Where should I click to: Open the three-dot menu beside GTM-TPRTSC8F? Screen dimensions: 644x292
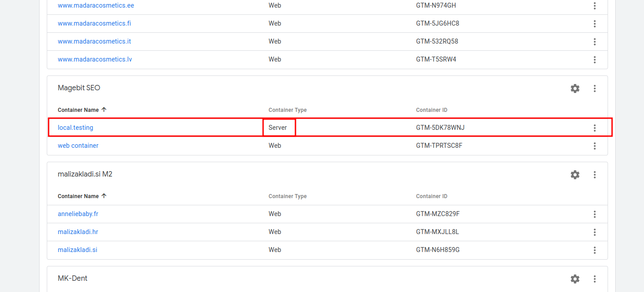click(x=595, y=146)
